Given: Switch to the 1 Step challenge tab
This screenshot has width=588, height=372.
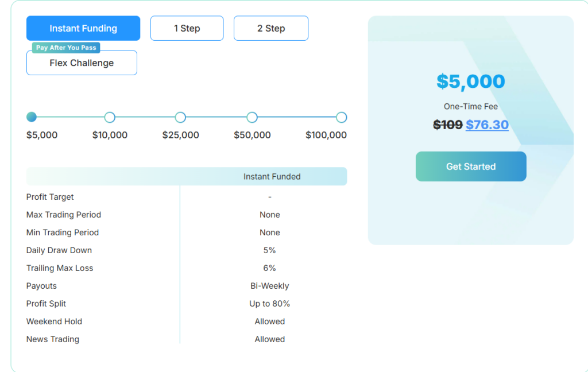Looking at the screenshot, I should 187,28.
